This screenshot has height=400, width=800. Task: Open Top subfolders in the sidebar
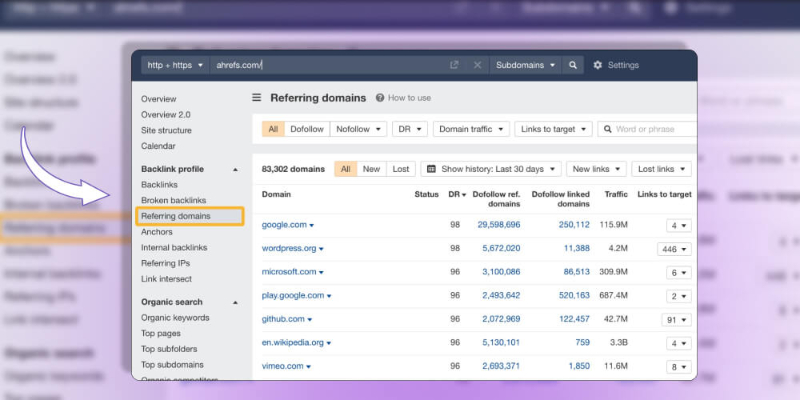pos(169,349)
